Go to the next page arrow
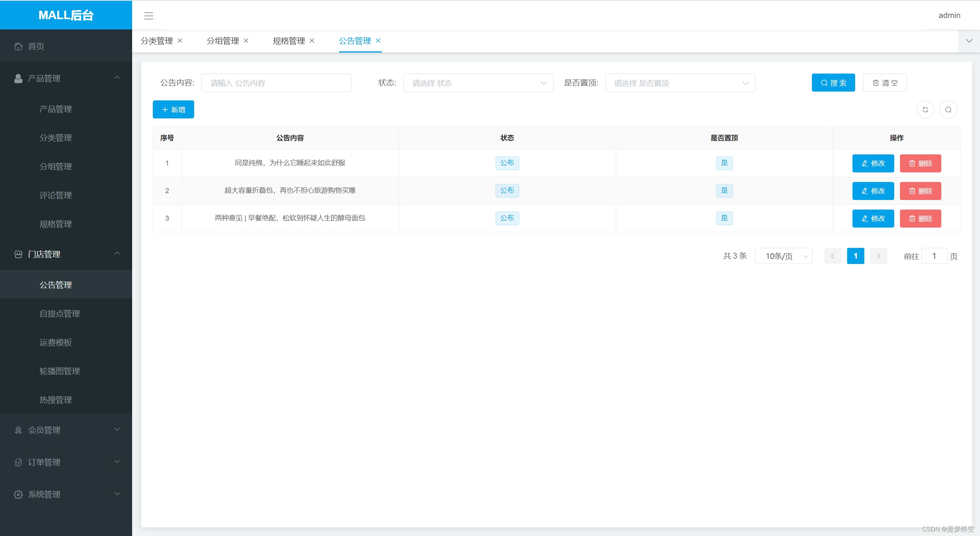 point(879,256)
